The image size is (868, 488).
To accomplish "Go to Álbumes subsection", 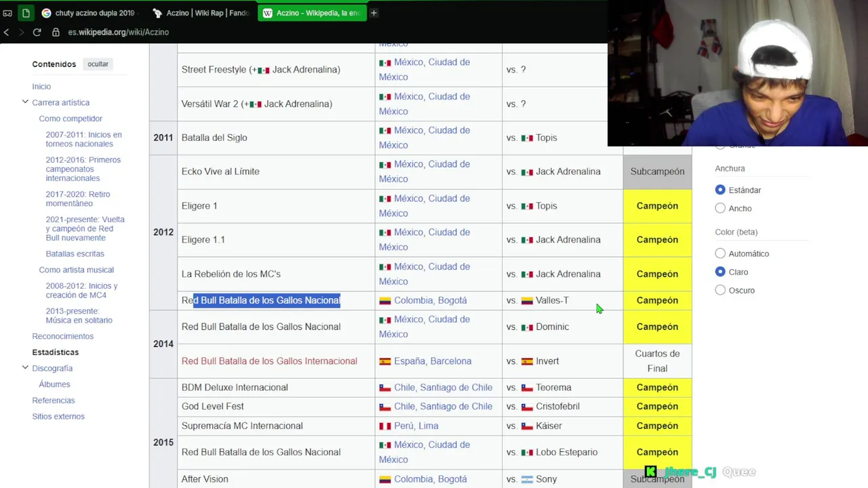I will 54,384.
